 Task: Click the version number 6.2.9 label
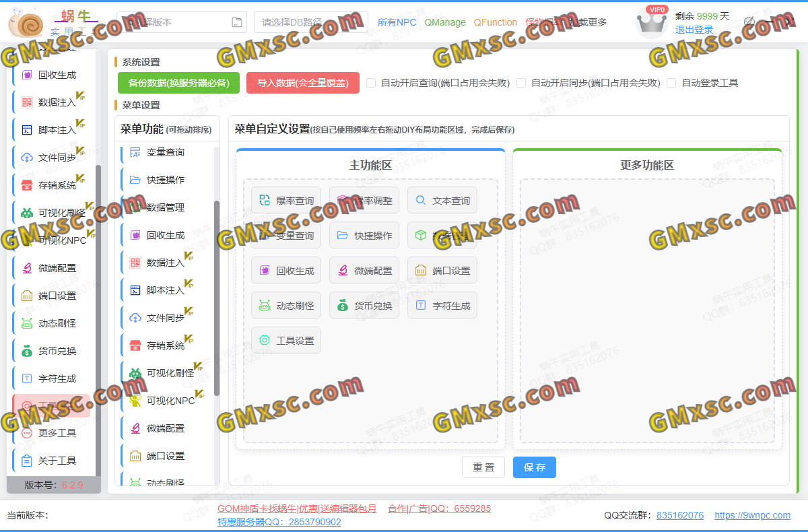pos(73,485)
